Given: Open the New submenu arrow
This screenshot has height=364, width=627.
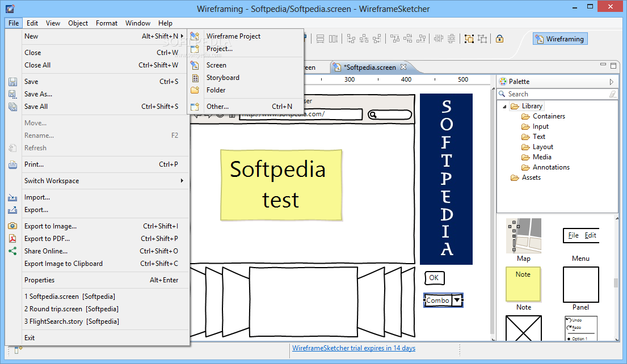Looking at the screenshot, I should [x=182, y=36].
